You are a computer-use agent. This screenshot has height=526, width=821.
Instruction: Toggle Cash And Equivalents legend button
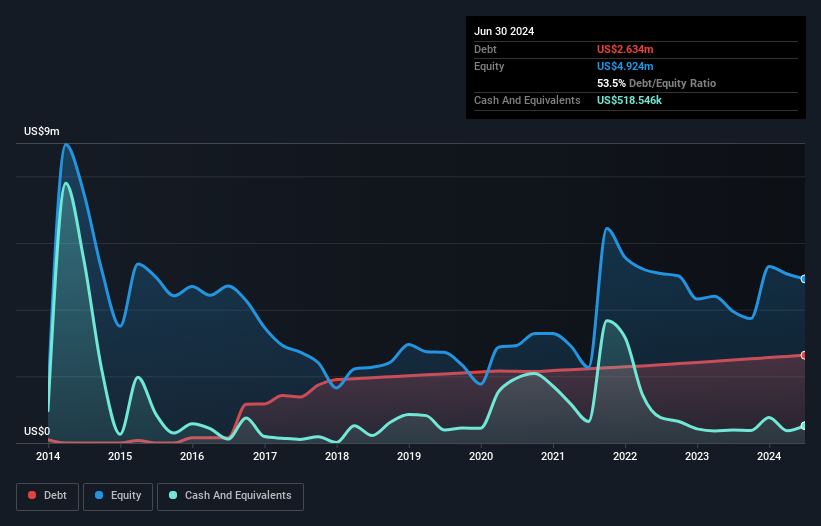[x=230, y=496]
